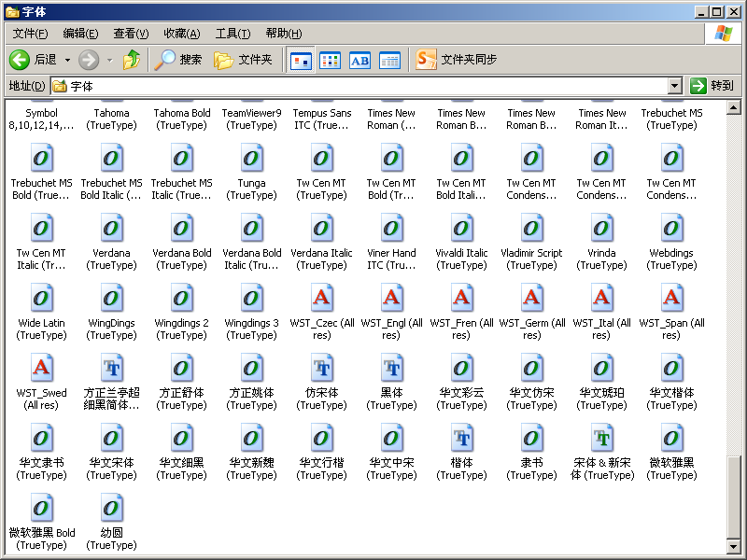Click the 'Times New Roman It…' label
The image size is (747, 560).
(601, 119)
